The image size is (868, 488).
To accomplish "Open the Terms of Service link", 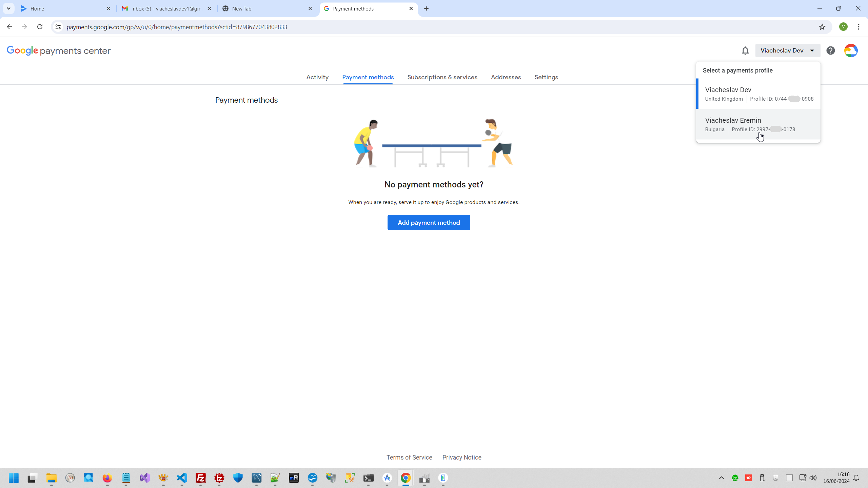I will [x=409, y=457].
